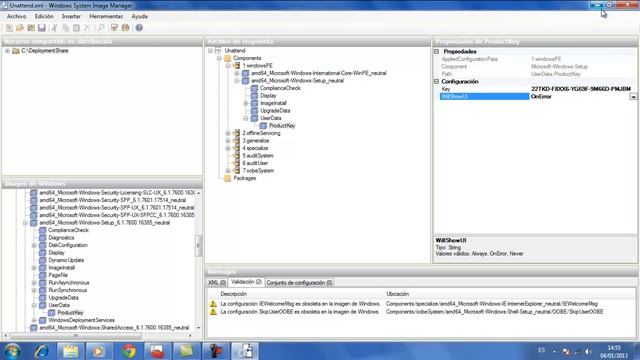Expand RunSynchronous in the Windows image tree
This screenshot has width=640, height=360.
pos(34,290)
